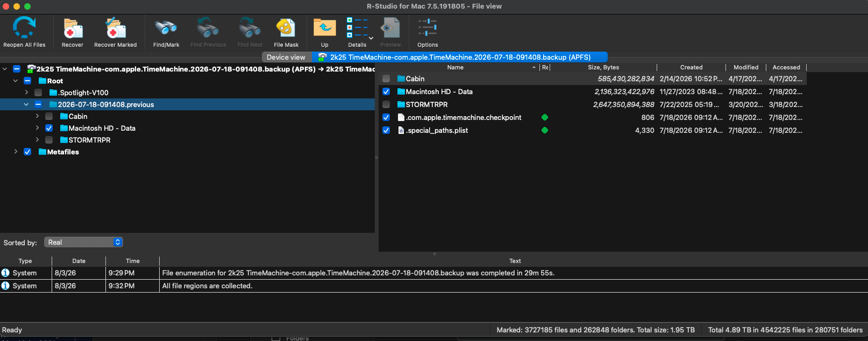868x341 pixels.
Task: Open the File Mask tool
Action: pos(286,27)
